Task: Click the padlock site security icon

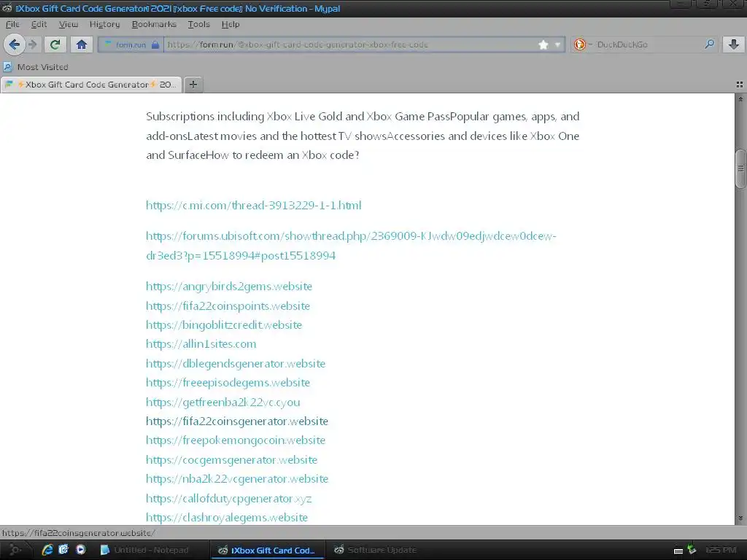Action: pos(155,44)
